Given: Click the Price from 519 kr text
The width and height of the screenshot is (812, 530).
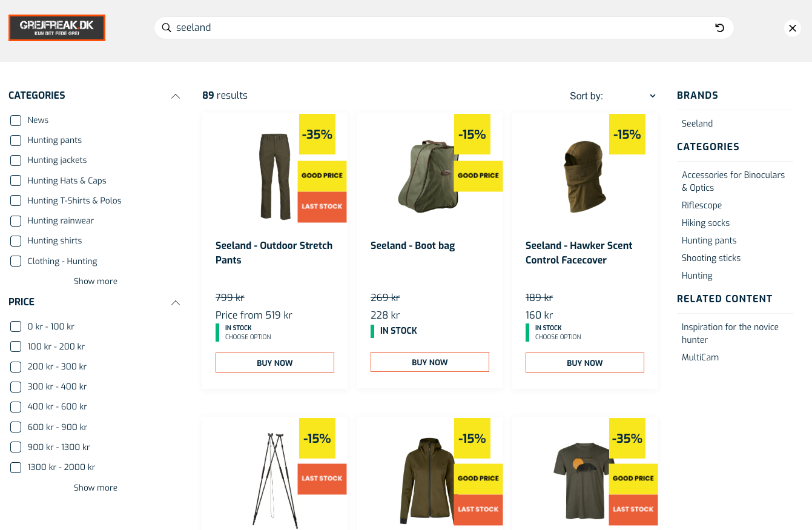Looking at the screenshot, I should click(x=254, y=315).
